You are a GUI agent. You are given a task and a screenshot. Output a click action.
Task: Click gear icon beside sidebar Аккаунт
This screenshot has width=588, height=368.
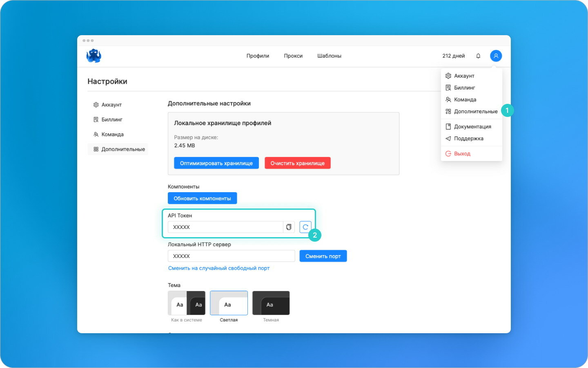point(96,105)
